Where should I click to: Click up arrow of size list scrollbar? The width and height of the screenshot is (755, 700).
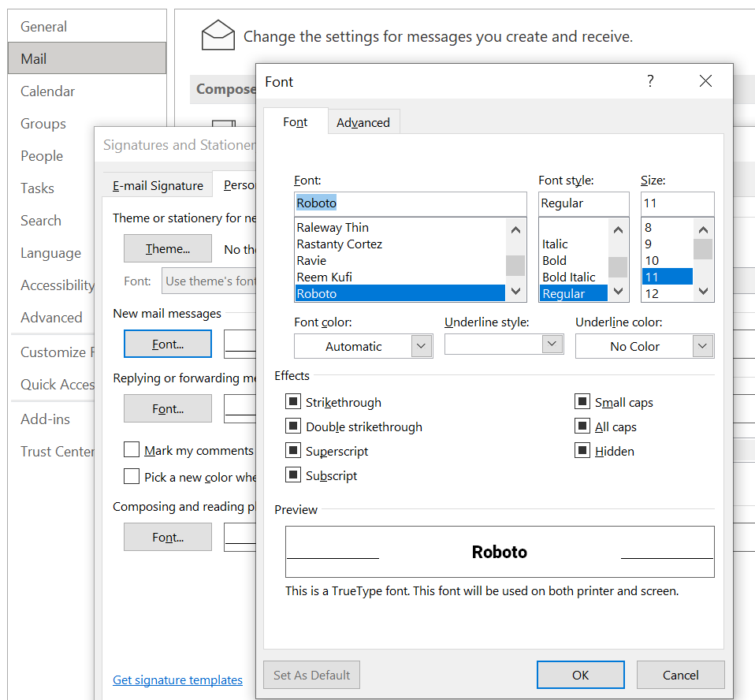703,230
